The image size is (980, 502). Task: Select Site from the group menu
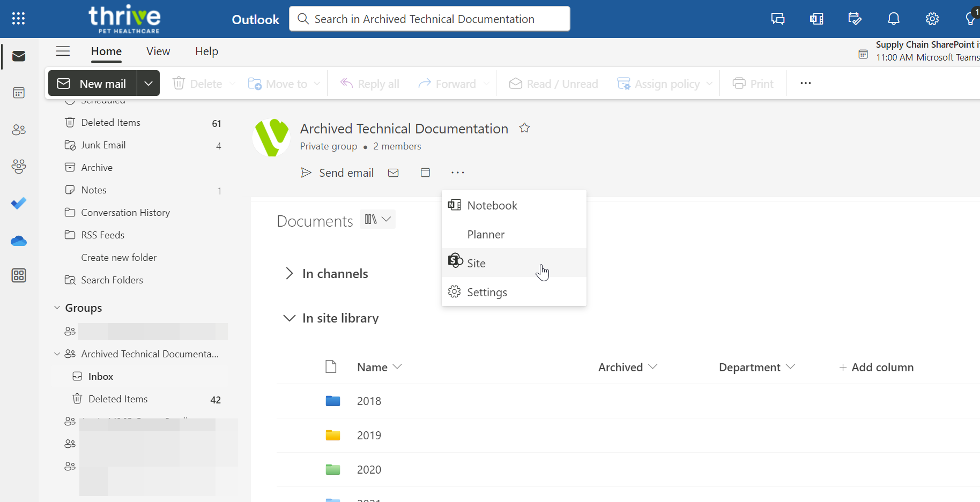point(476,263)
